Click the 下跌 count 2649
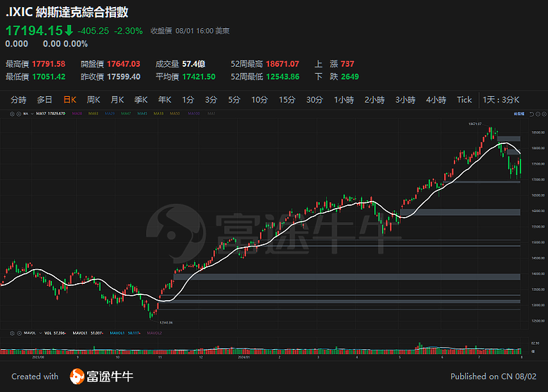 tap(350, 77)
